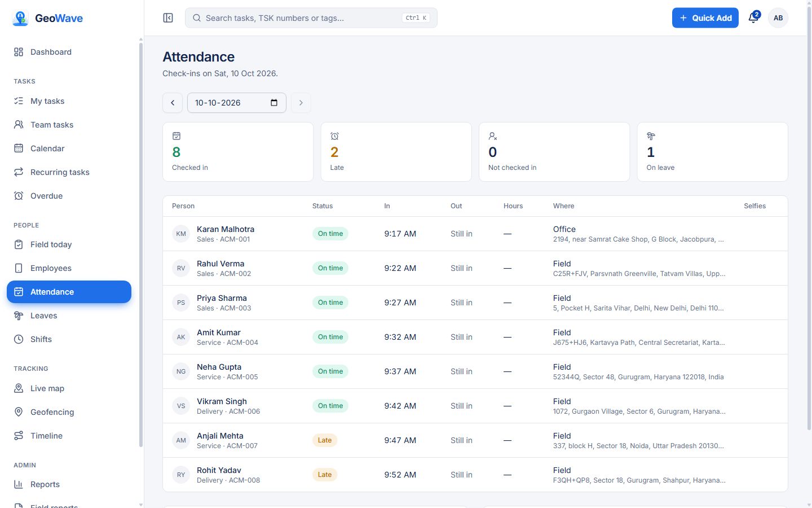The height and width of the screenshot is (508, 812).
Task: Open Dashboard from sidebar
Action: click(x=69, y=52)
